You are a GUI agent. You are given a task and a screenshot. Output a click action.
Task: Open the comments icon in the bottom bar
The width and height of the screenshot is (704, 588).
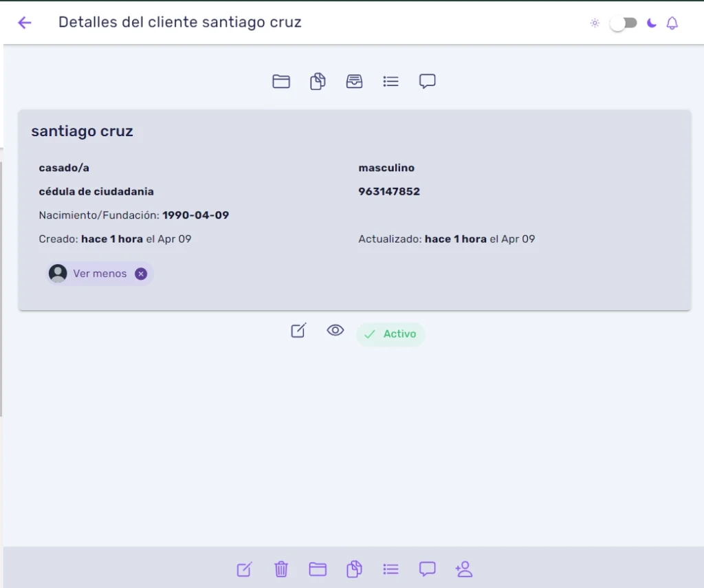click(428, 569)
